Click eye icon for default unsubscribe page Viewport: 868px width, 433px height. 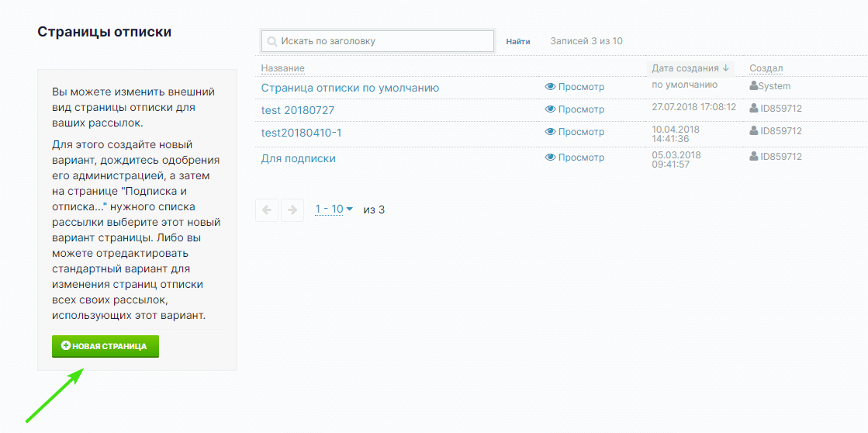pyautogui.click(x=550, y=87)
